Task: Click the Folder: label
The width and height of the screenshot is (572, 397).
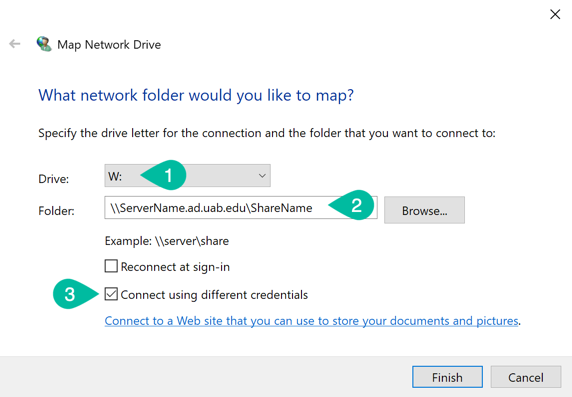Action: pos(56,211)
